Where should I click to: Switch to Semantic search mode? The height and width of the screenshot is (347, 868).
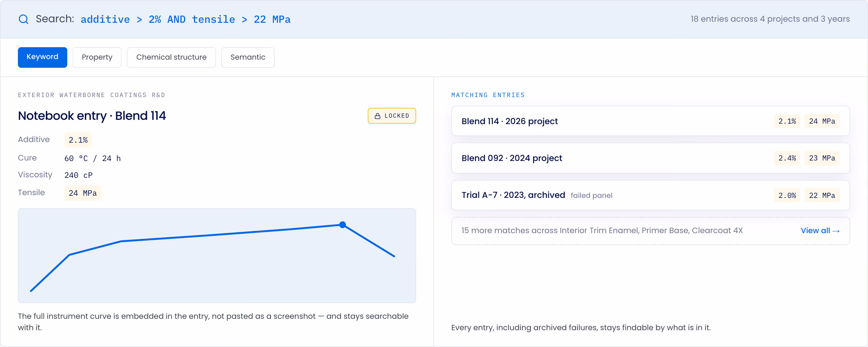coord(248,57)
